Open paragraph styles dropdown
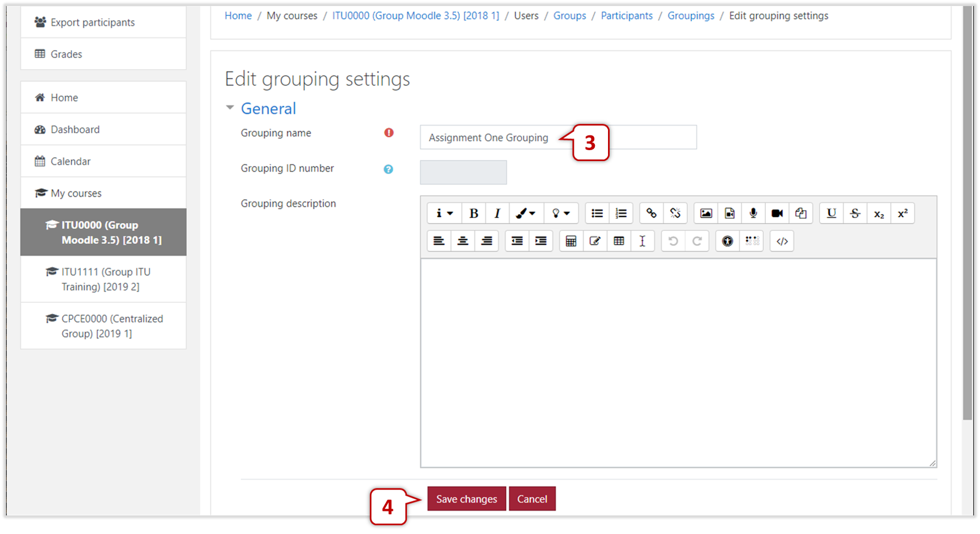This screenshot has height=534, width=980. coord(445,213)
